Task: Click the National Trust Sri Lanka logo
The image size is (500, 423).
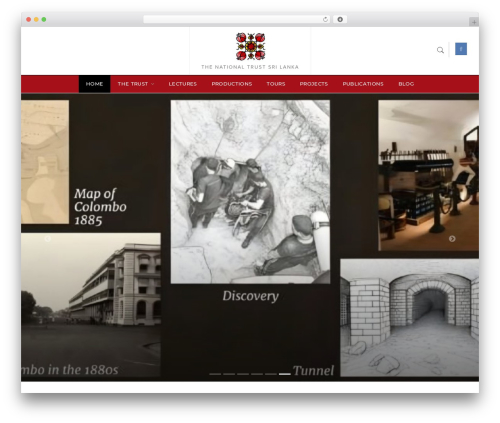Action: point(250,46)
